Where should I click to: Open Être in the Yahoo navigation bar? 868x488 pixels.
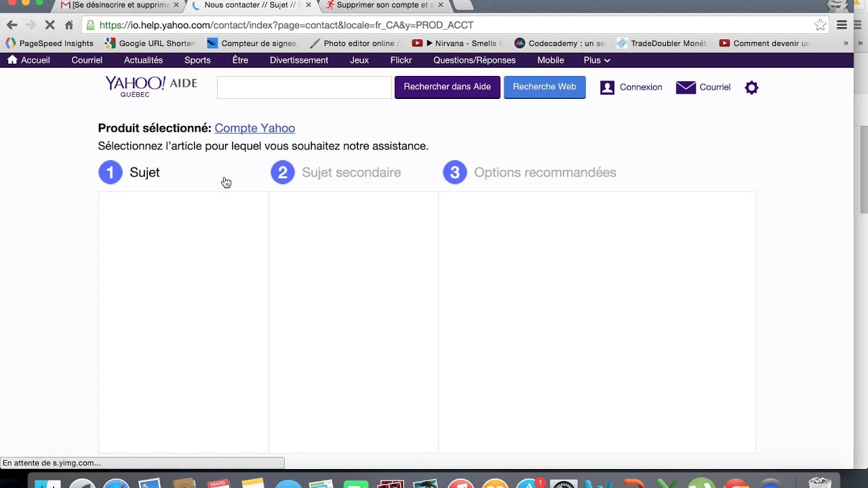point(240,60)
